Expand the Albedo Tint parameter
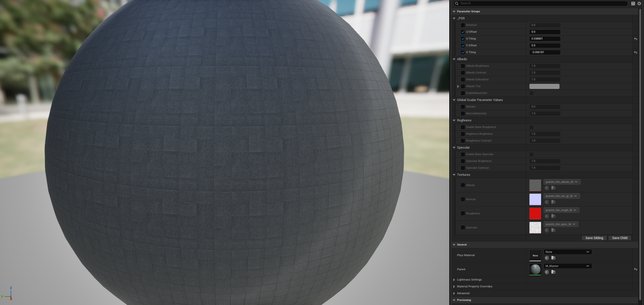This screenshot has height=305, width=644. point(458,86)
